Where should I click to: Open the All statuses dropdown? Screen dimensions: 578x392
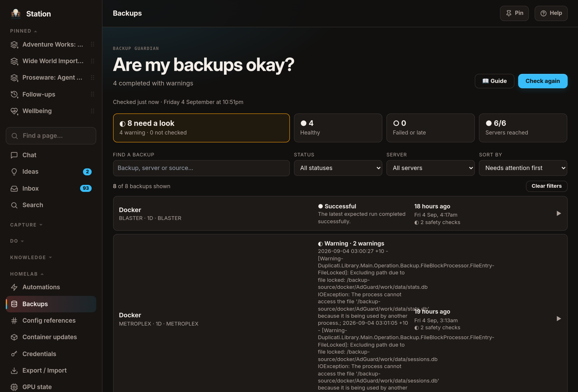338,168
